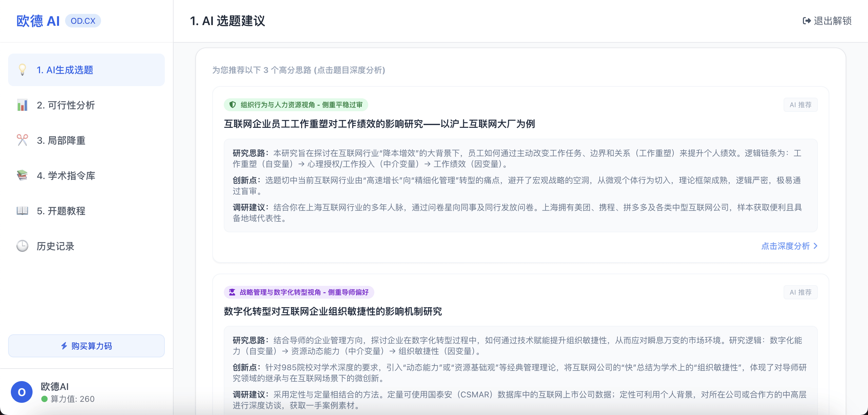Screen dimensions: 868x415
Task: Click the clock icon for 历史记录
Action: [22, 246]
